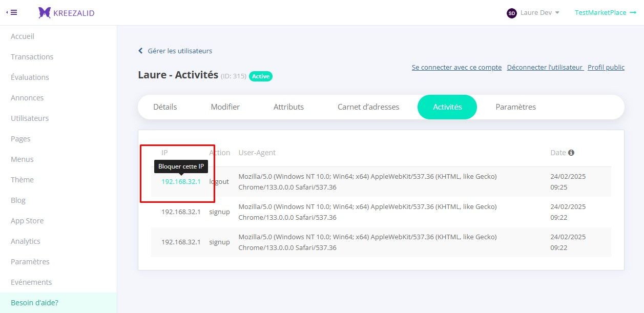Open the SD user avatar
The image size is (644, 313).
pyautogui.click(x=511, y=13)
